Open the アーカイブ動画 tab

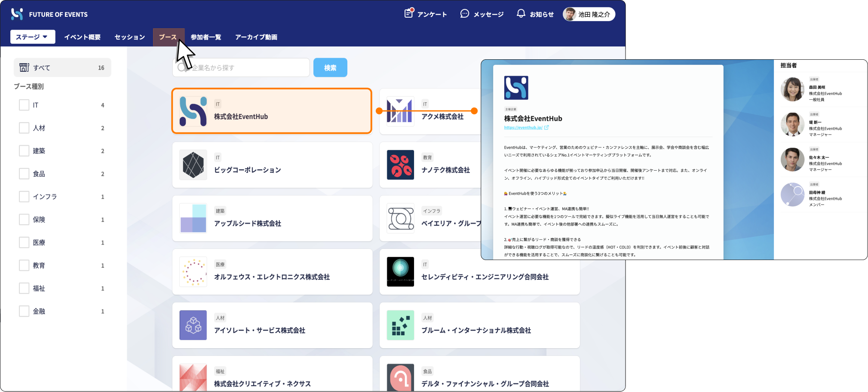coord(256,37)
